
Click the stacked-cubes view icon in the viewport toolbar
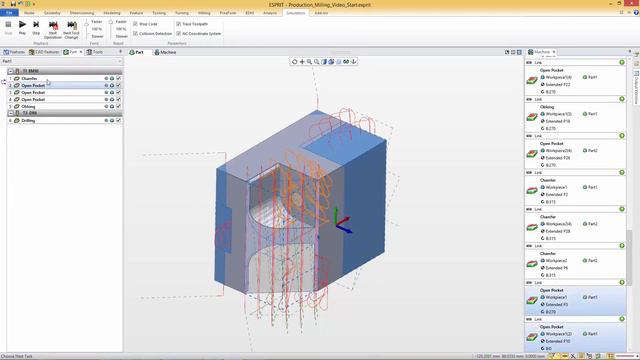coord(331,62)
